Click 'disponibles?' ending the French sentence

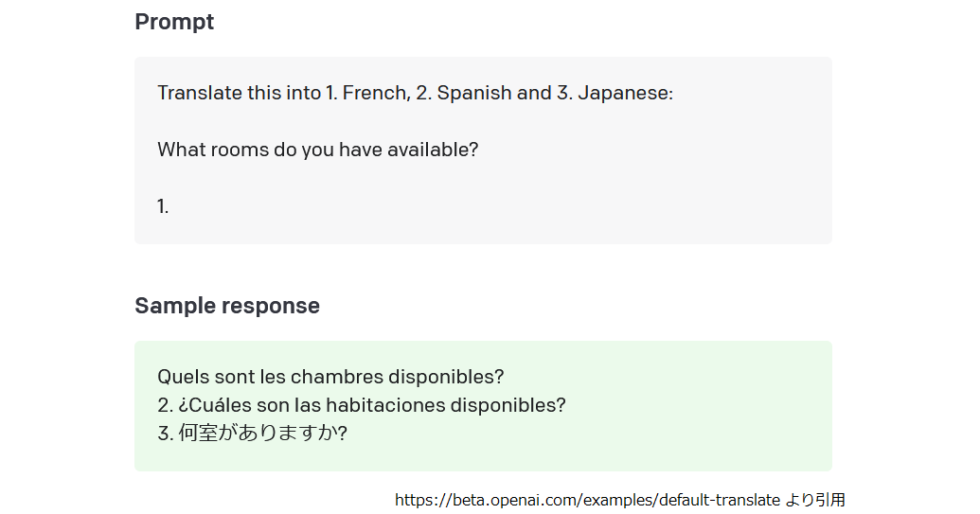pyautogui.click(x=446, y=377)
